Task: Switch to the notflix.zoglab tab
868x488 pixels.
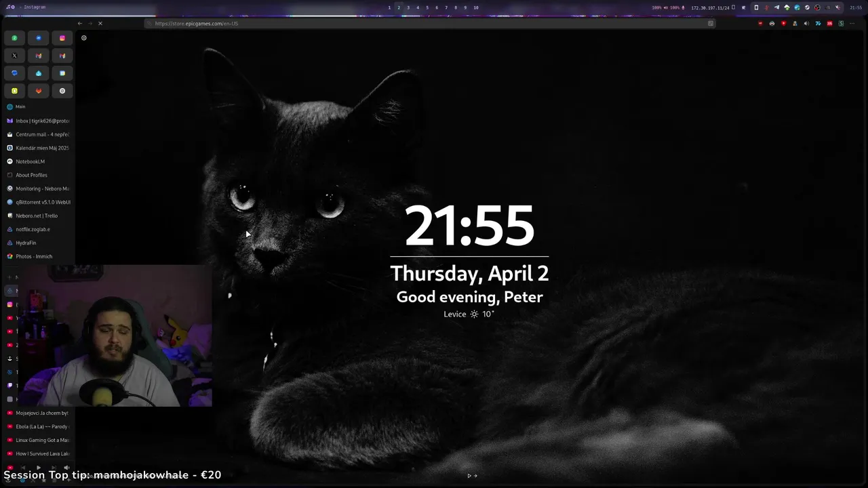Action: click(x=38, y=229)
